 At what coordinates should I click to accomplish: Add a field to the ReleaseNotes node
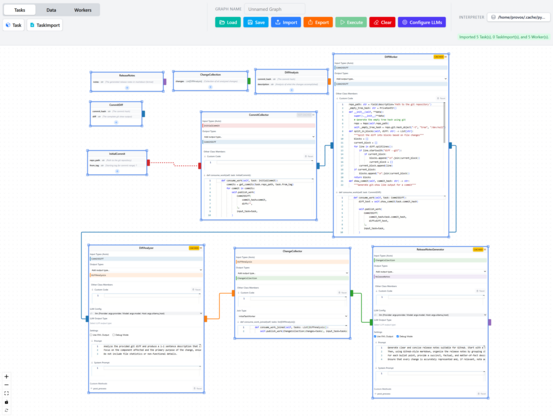pos(127,87)
